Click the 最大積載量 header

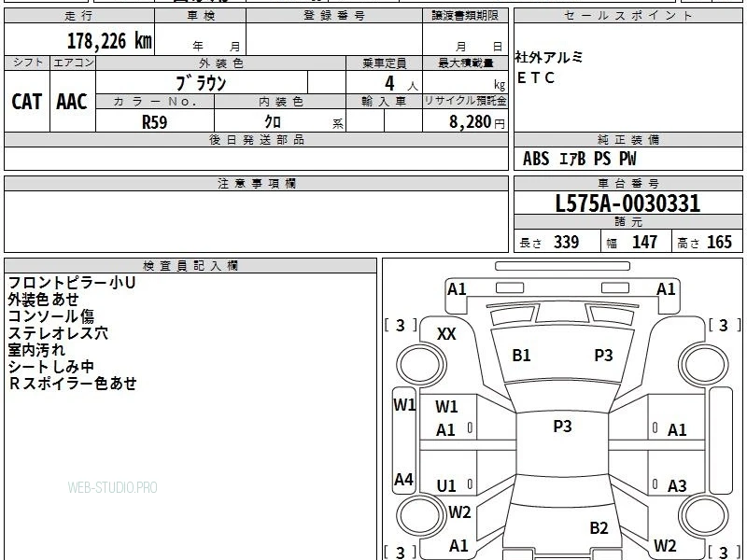click(x=465, y=63)
